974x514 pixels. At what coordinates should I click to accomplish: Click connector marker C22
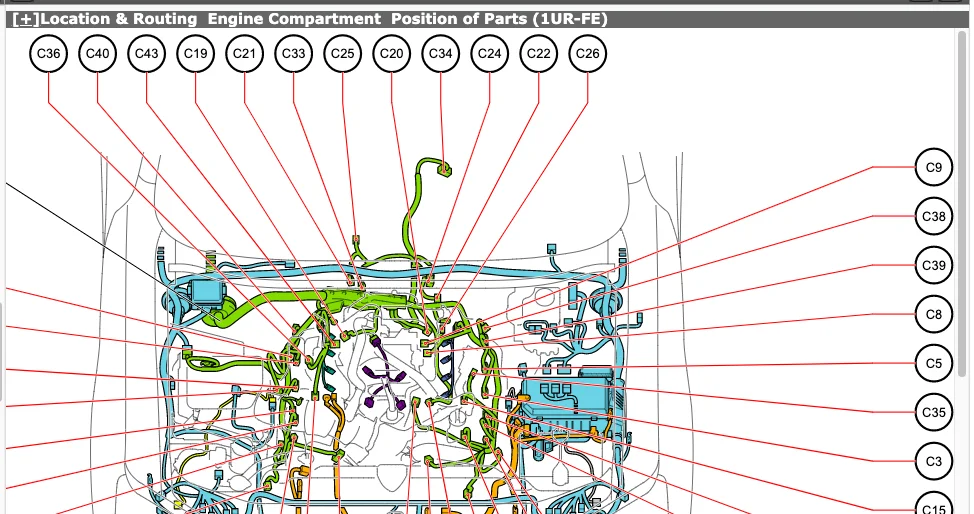[x=538, y=54]
